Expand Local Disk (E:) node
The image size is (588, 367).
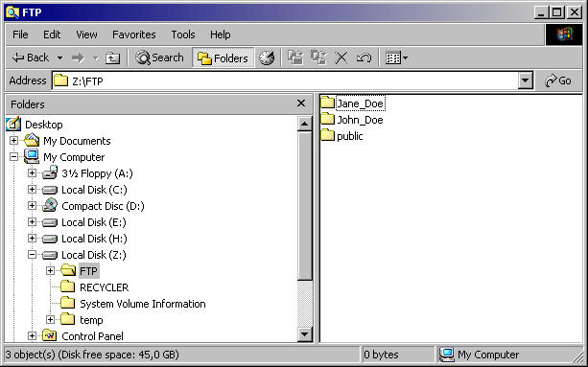point(32,222)
